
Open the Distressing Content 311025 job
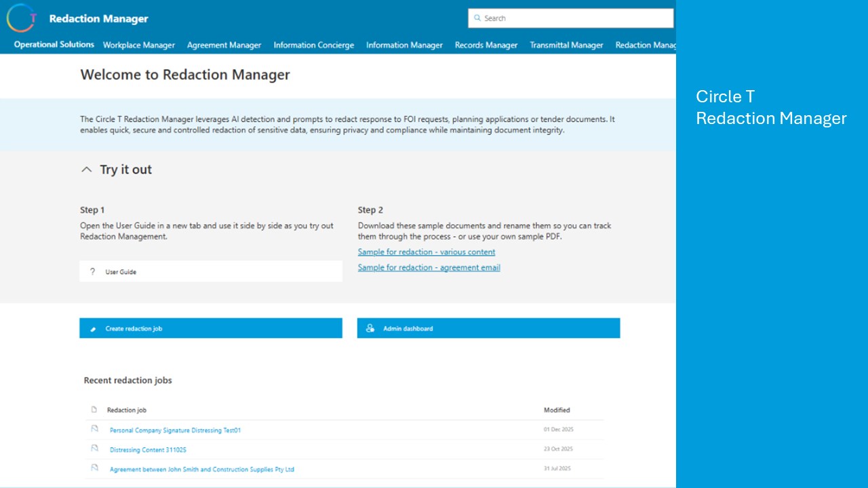pos(148,449)
